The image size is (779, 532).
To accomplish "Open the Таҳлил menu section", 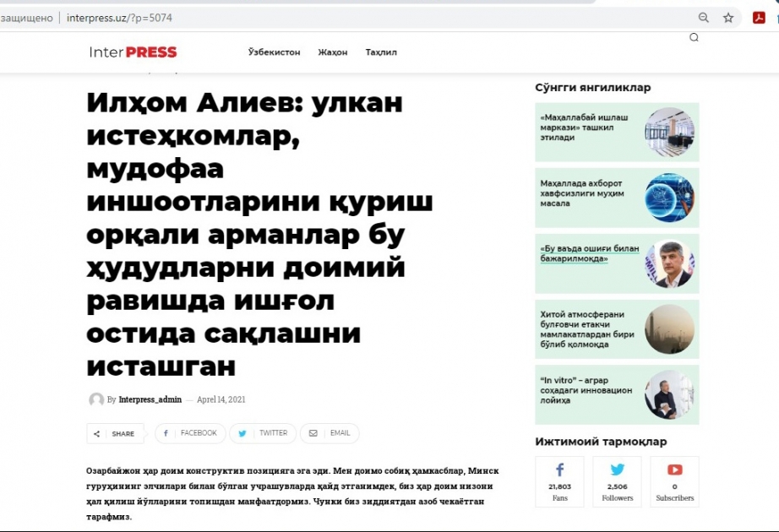I will coord(381,52).
